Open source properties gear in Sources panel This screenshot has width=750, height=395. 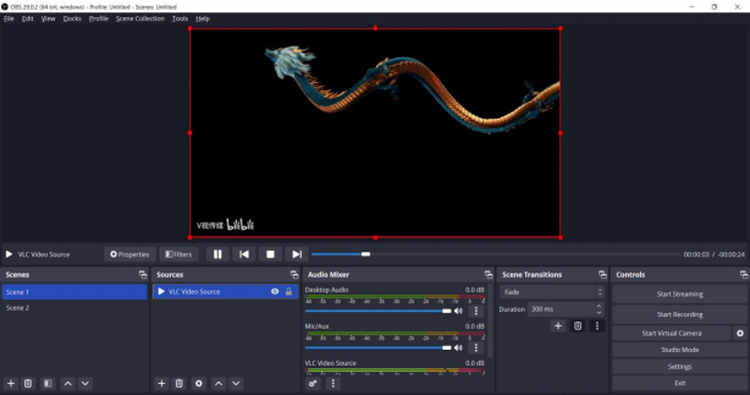(199, 384)
